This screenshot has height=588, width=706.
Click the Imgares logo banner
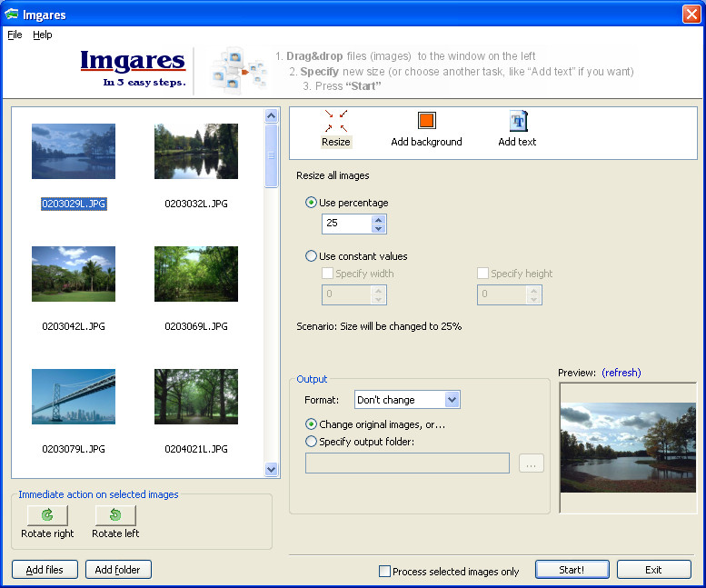pyautogui.click(x=134, y=67)
